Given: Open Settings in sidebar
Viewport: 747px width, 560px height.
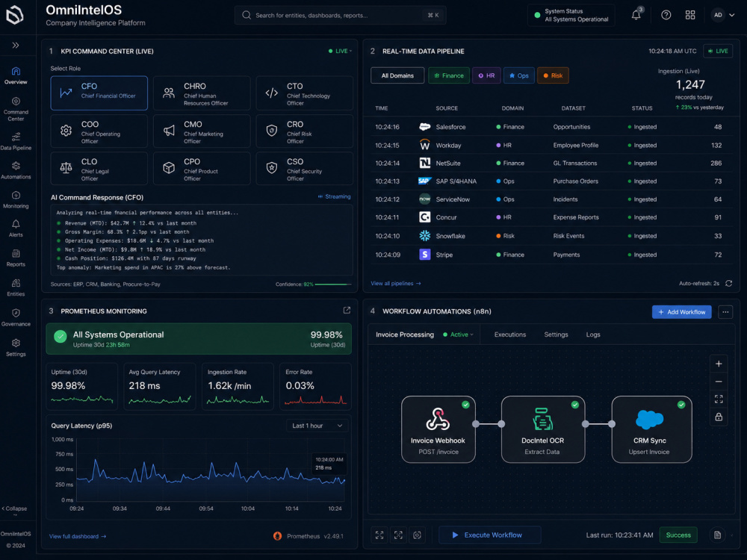Looking at the screenshot, I should coord(16,348).
